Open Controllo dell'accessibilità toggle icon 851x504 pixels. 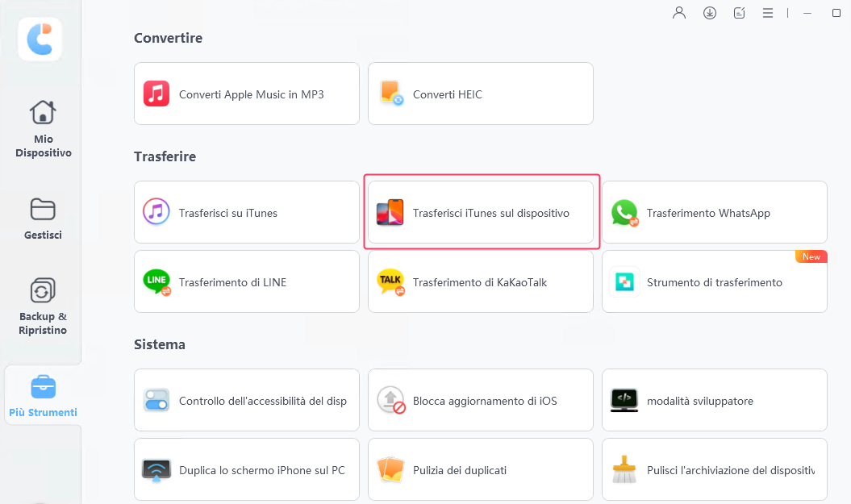[x=156, y=400]
